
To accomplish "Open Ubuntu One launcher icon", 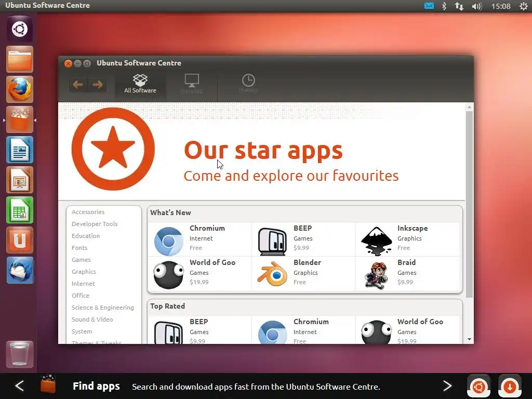I will pos(20,240).
